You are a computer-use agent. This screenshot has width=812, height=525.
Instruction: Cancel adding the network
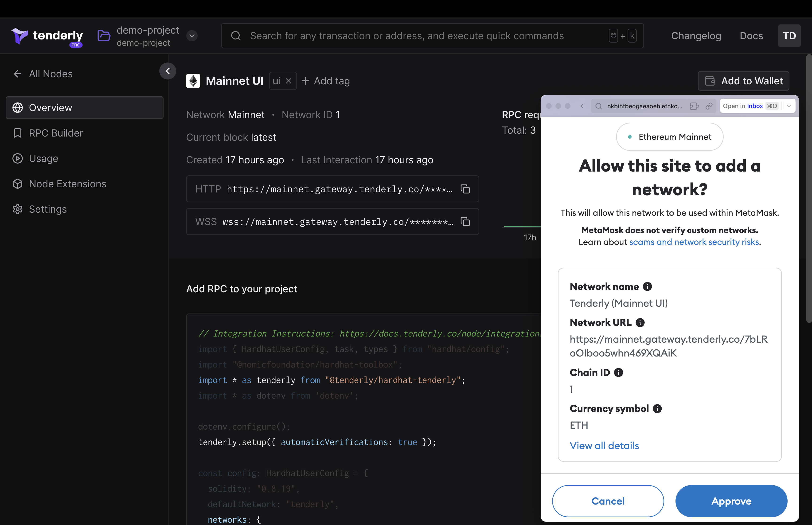608,501
